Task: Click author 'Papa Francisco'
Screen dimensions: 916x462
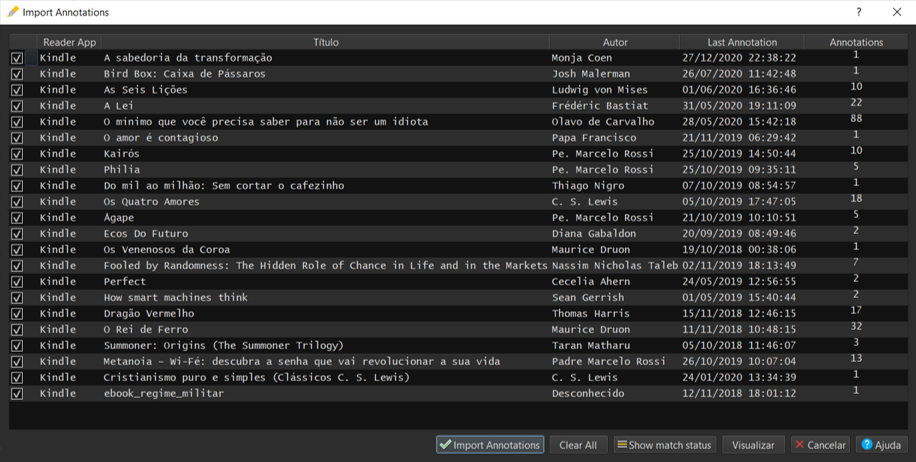Action: [594, 138]
